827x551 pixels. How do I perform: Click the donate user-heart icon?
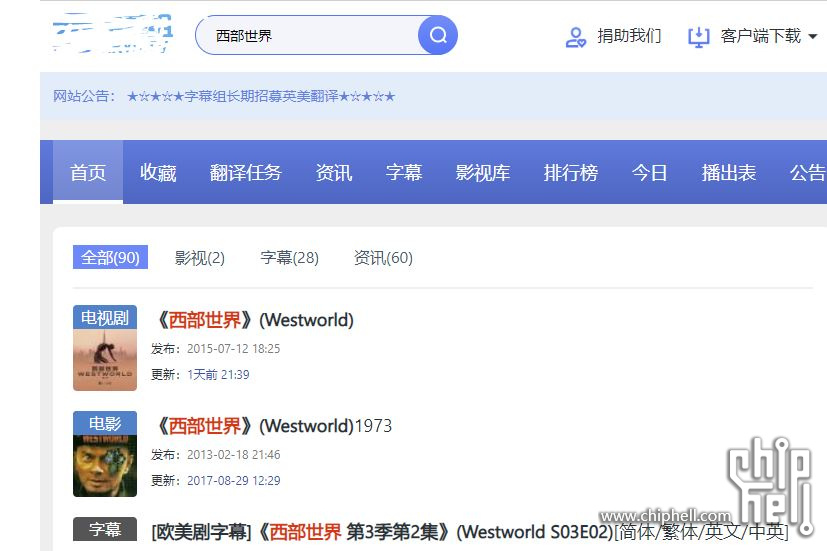point(575,37)
